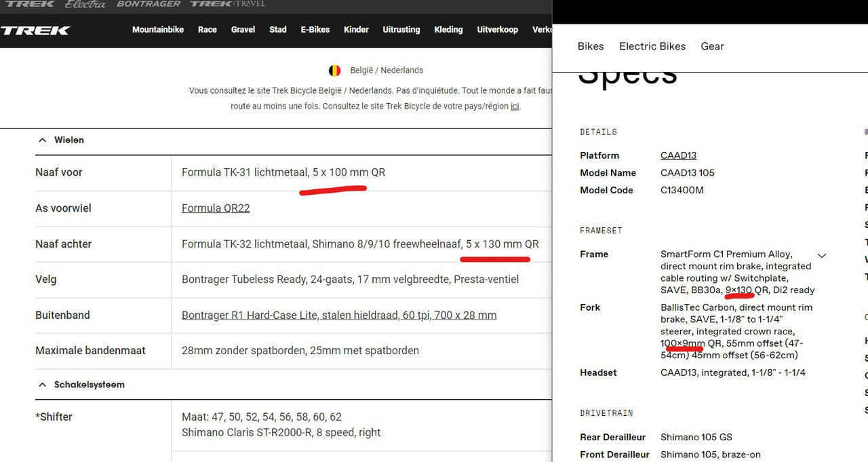Viewport: 868px width, 462px height.
Task: Open the Uitrusting menu
Action: click(x=401, y=30)
